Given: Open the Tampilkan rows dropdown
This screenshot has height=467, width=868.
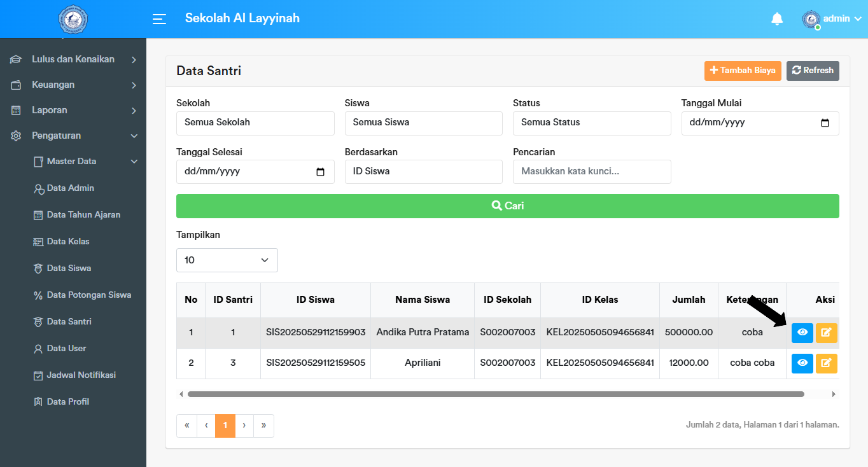Looking at the screenshot, I should click(227, 260).
